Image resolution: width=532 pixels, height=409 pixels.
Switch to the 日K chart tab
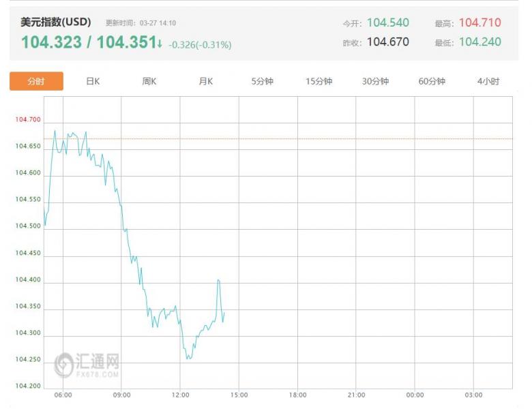93,81
